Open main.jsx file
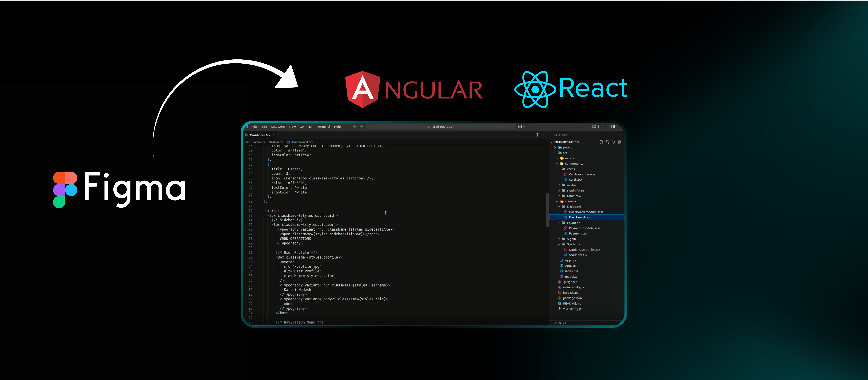Viewport: 868px width, 380px height. click(x=587, y=277)
